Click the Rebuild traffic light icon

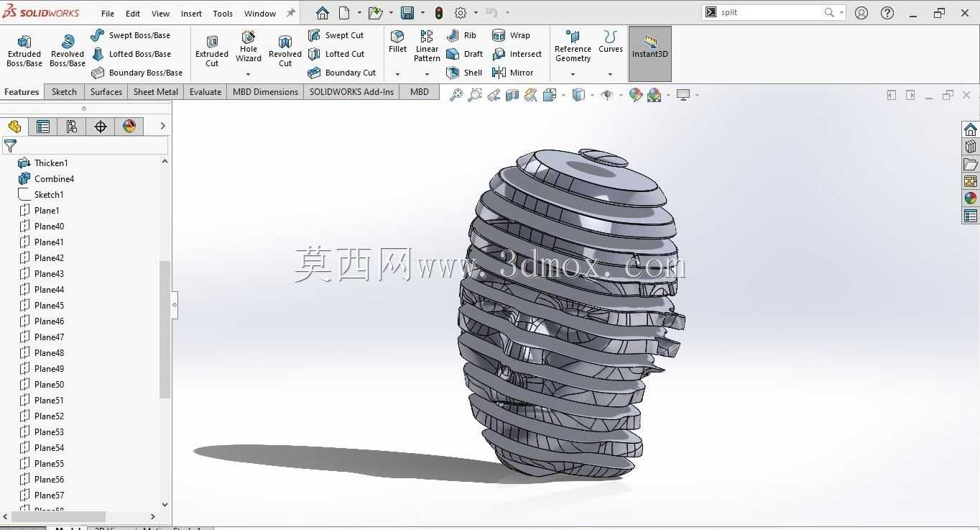pos(439,12)
